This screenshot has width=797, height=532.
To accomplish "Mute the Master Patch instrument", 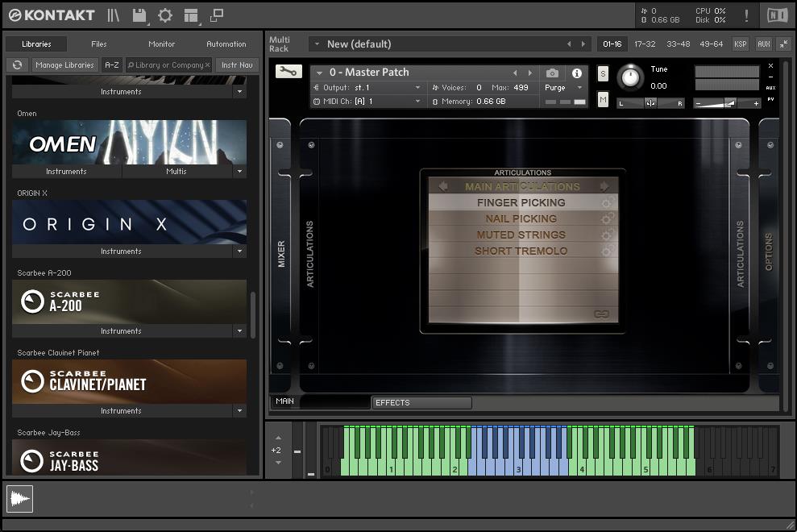I will tap(603, 99).
